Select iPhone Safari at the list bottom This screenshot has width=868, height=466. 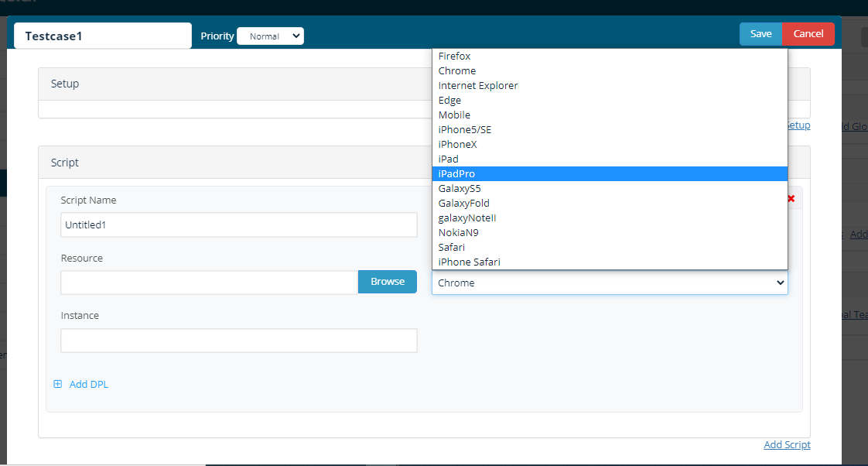click(610, 262)
